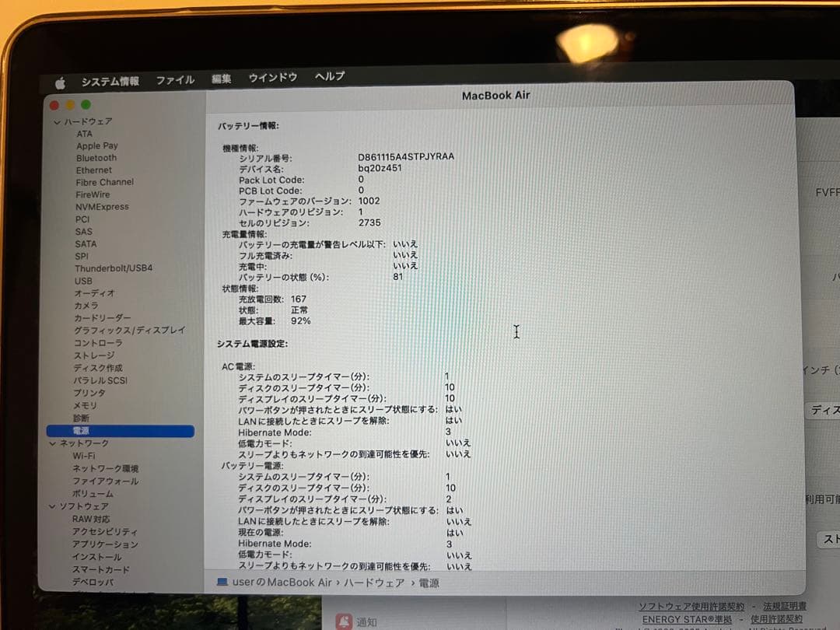Collapse the ハードウェア sidebar section
The width and height of the screenshot is (840, 630).
point(57,121)
